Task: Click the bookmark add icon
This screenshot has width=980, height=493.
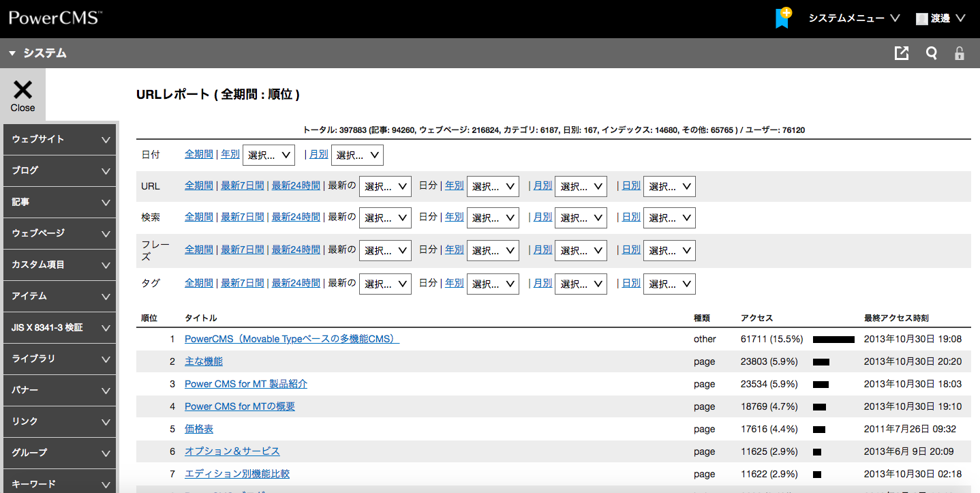Action: tap(783, 18)
